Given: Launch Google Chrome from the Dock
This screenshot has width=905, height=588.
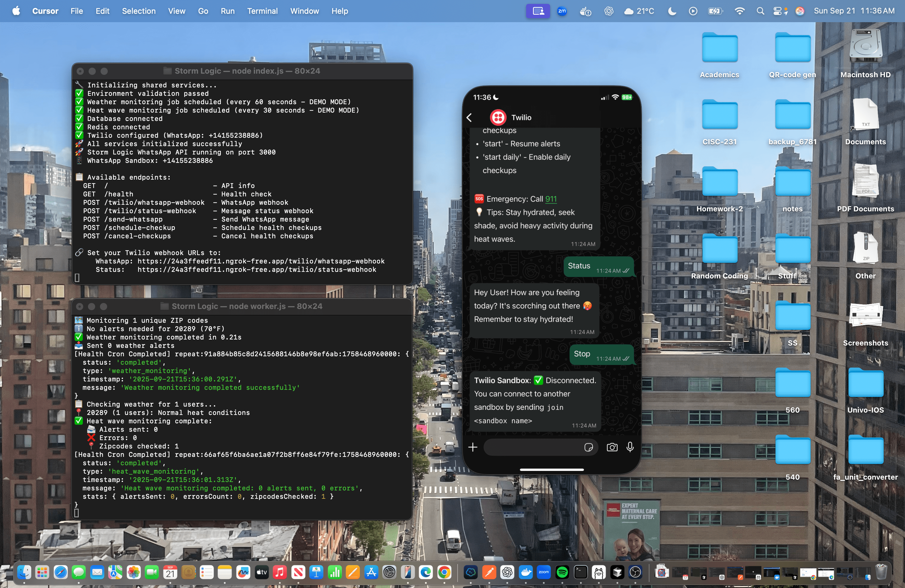Looking at the screenshot, I should click(444, 572).
